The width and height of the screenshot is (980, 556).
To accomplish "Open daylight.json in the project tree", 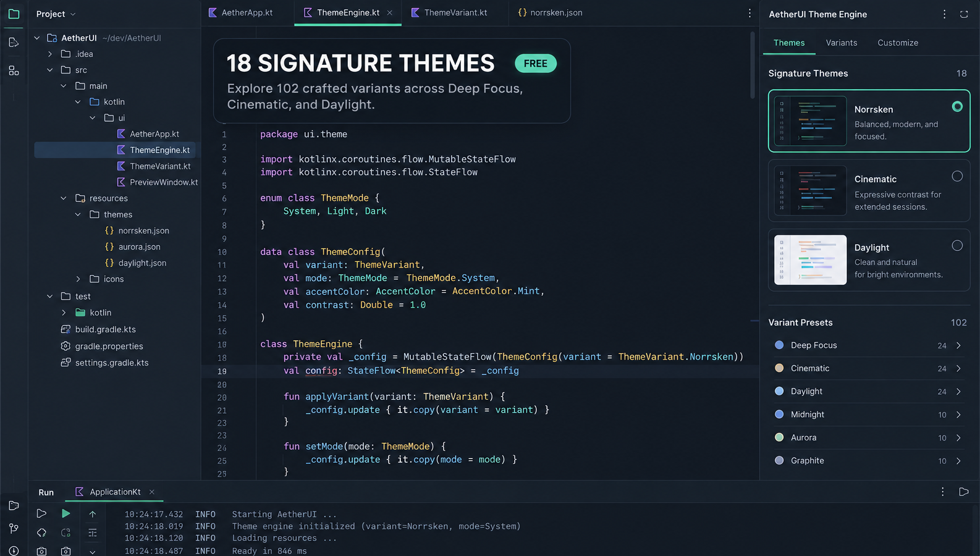I will coord(142,263).
